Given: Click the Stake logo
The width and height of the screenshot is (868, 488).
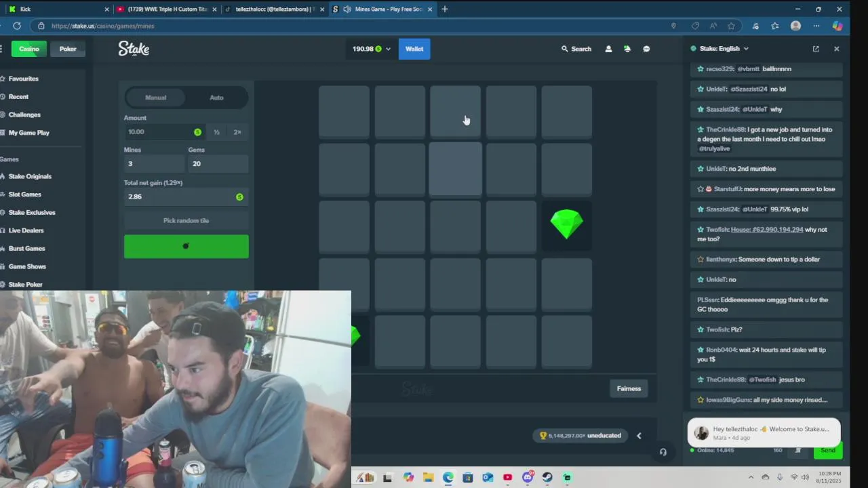Looking at the screenshot, I should (134, 49).
